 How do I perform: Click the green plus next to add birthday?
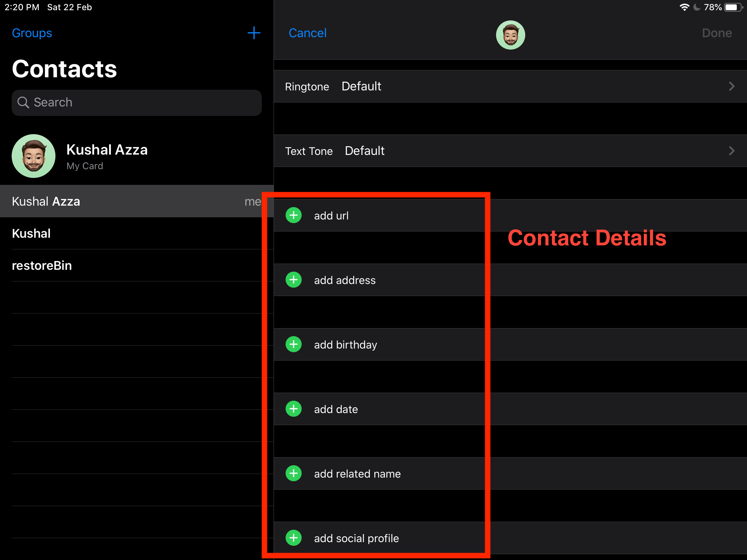click(x=294, y=344)
